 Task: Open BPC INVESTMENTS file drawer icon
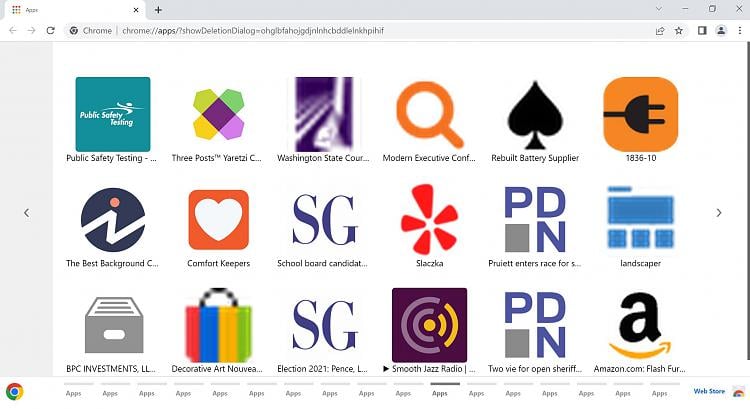(x=113, y=325)
